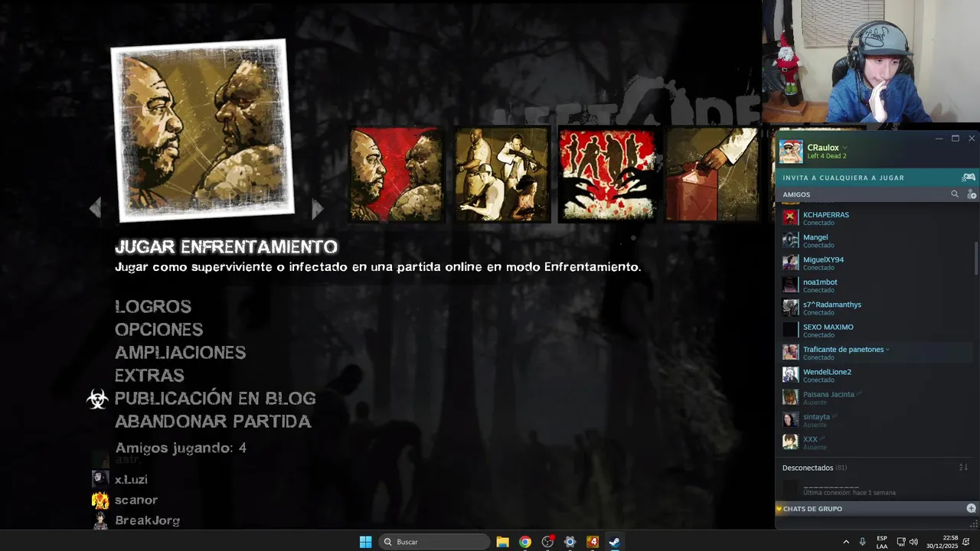Click MiguelXY94 avatar icon

(x=790, y=262)
